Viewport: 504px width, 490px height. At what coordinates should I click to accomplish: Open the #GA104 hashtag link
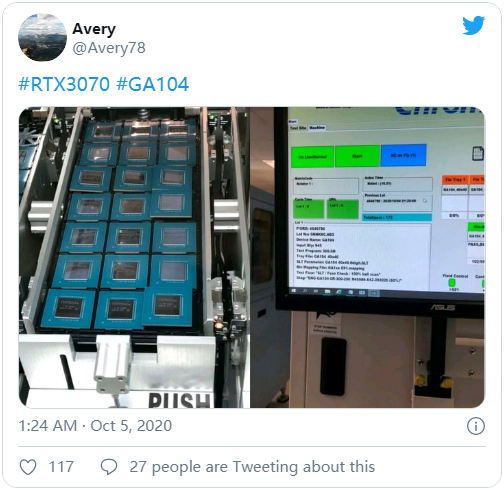pos(153,84)
